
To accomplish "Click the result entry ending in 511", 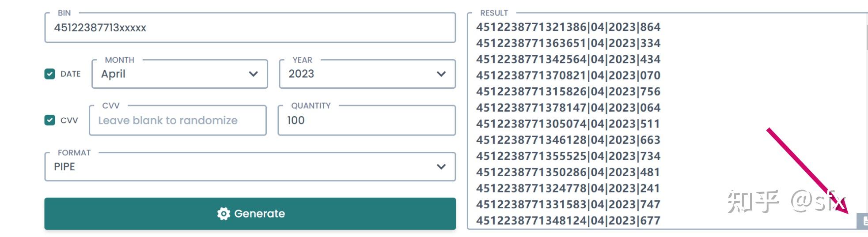I will click(x=568, y=124).
